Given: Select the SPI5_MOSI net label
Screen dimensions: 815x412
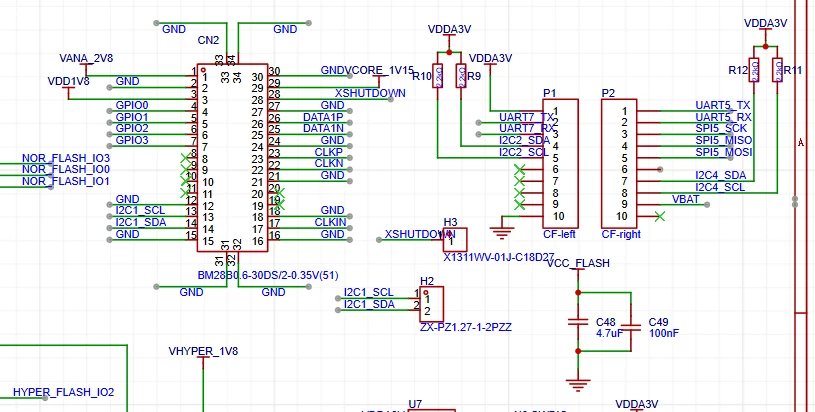Looking at the screenshot, I should (x=724, y=152).
